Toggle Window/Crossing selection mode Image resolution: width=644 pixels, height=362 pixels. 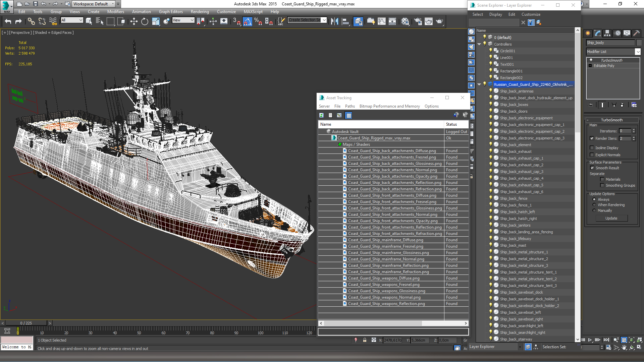pos(121,21)
